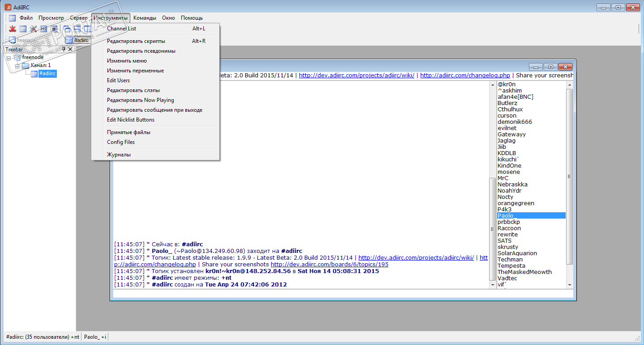Choose Редактировать сообщения при выходе
This screenshot has width=644, height=345.
(x=155, y=110)
